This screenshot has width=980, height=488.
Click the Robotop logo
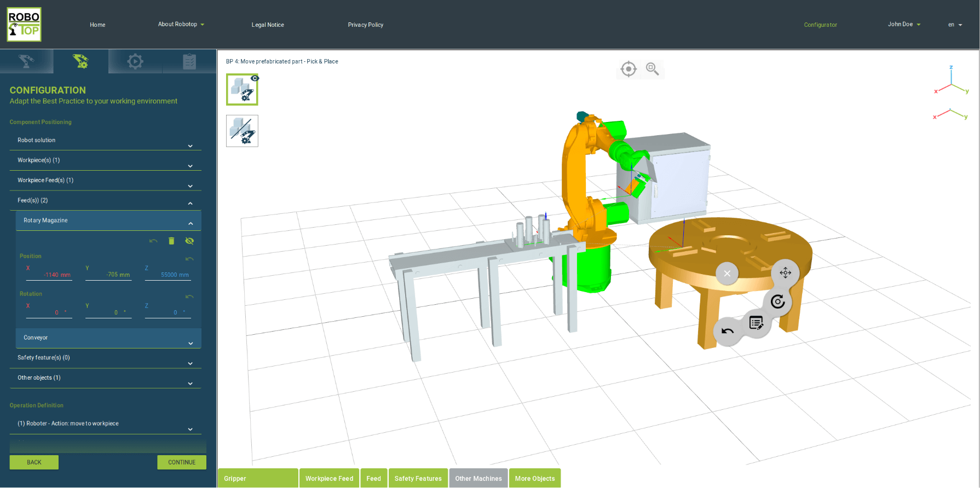[24, 25]
